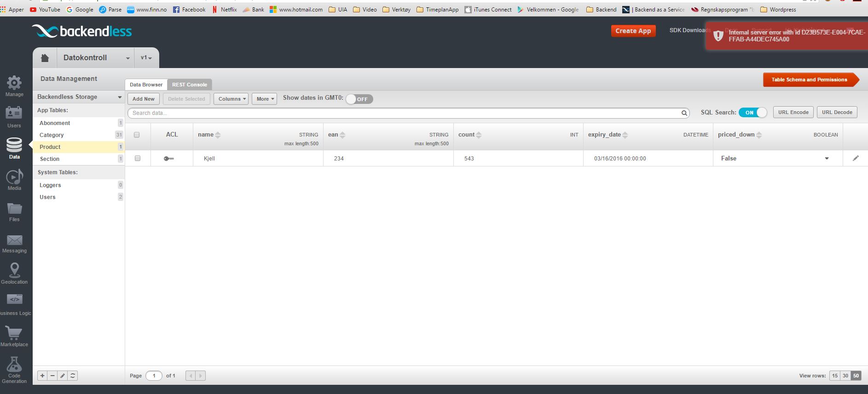Viewport: 868px width, 394px height.
Task: Set view rows to 30
Action: coord(845,376)
